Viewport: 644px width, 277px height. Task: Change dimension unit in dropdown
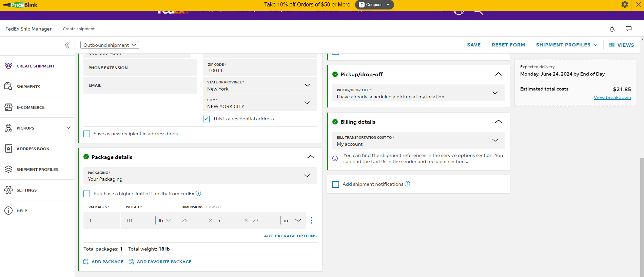(292, 220)
